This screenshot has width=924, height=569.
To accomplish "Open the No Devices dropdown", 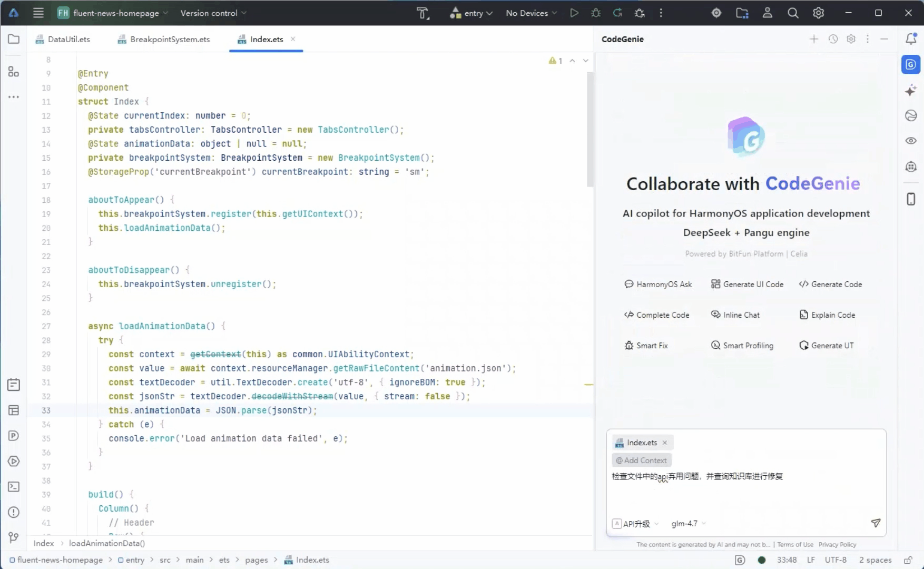I will pyautogui.click(x=531, y=13).
